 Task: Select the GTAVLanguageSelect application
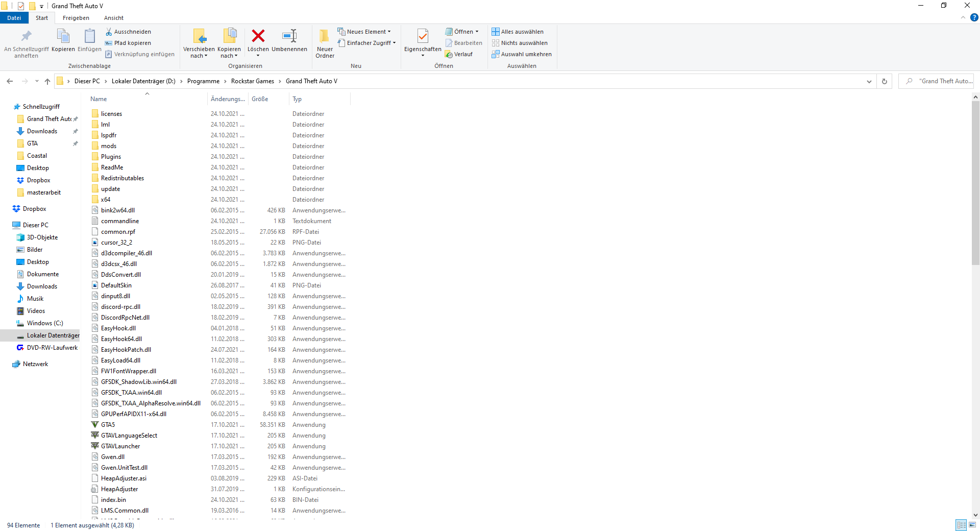click(x=129, y=436)
